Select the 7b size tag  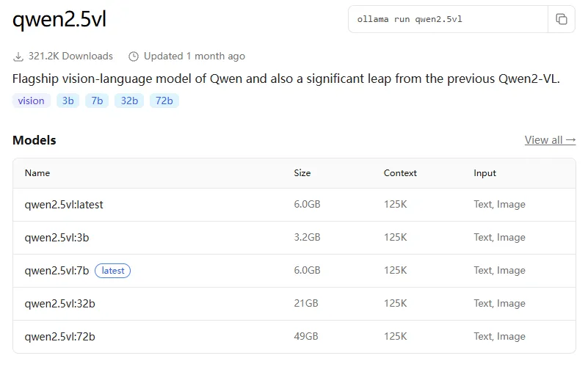pyautogui.click(x=97, y=101)
